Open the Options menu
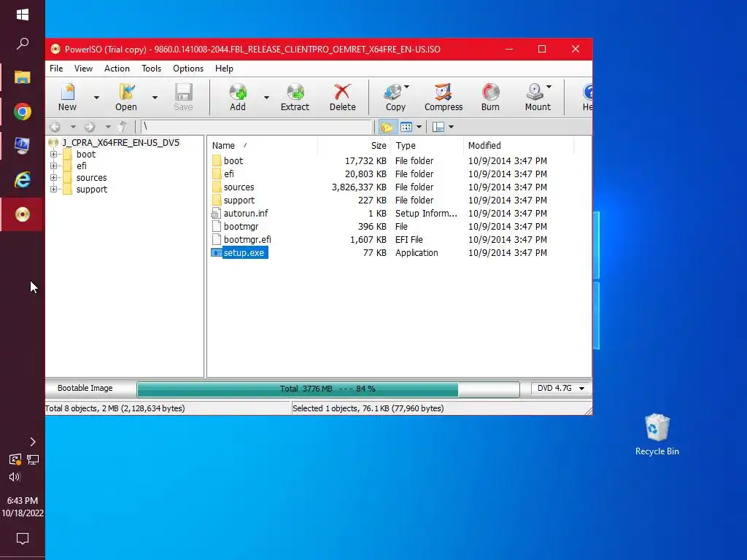Screen dimensions: 747x560 coord(188,69)
